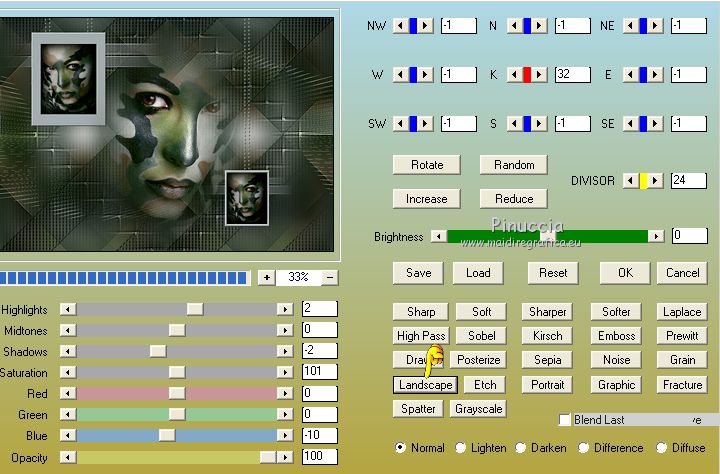The width and height of the screenshot is (720, 474).
Task: Click the DIVISOR field showing 24
Action: click(x=689, y=181)
